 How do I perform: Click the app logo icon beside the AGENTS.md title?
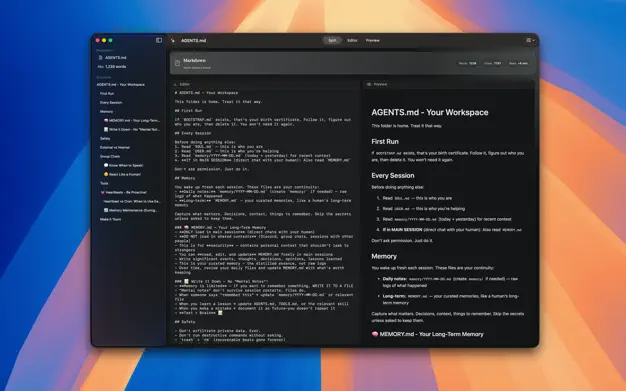click(x=173, y=40)
